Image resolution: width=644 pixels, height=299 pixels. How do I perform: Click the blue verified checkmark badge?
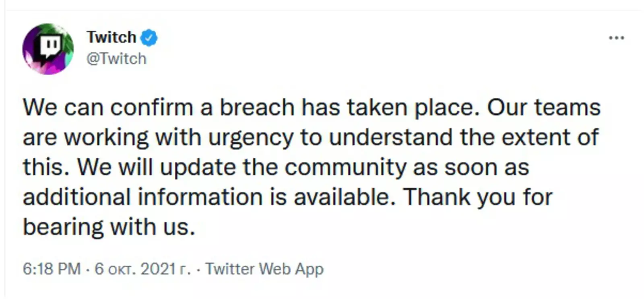pos(149,37)
